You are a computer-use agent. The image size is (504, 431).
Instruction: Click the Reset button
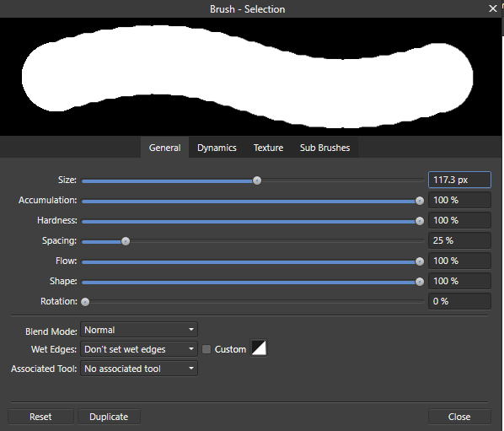40,417
